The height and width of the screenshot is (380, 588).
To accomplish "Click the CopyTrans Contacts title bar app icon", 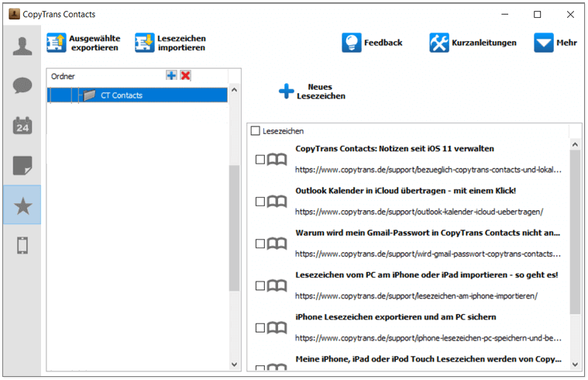I will pyautogui.click(x=14, y=14).
